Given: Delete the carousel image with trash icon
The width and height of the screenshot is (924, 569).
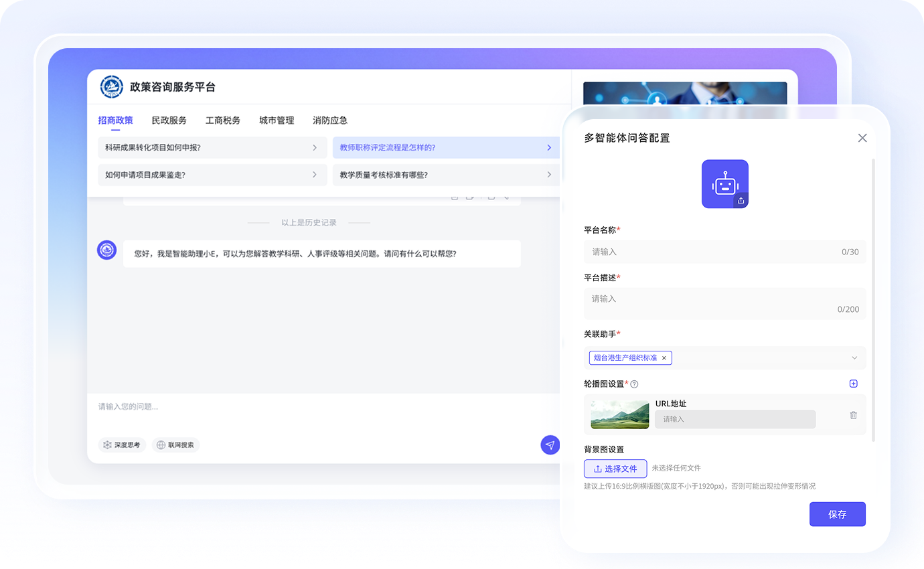Looking at the screenshot, I should click(x=853, y=415).
